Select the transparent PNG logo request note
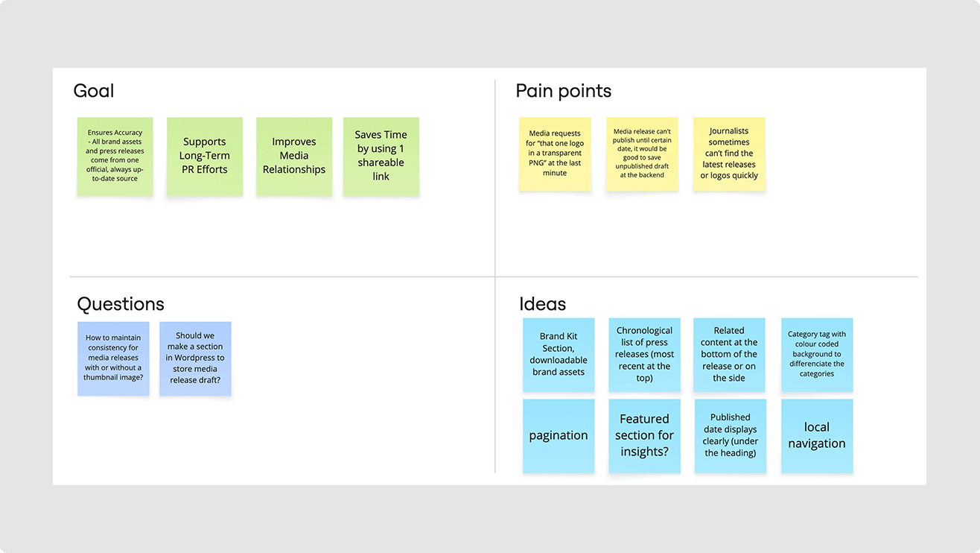980x553 pixels. 555,154
